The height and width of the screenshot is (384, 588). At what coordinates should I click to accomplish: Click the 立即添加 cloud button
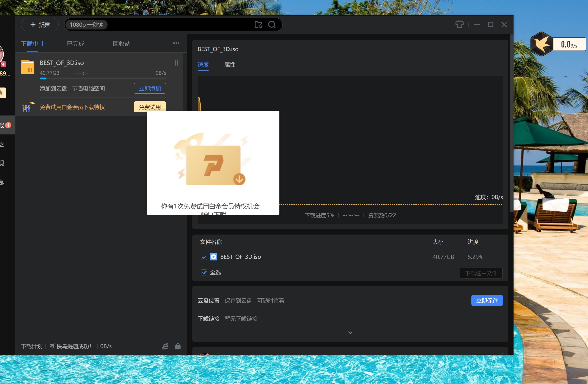(x=150, y=88)
